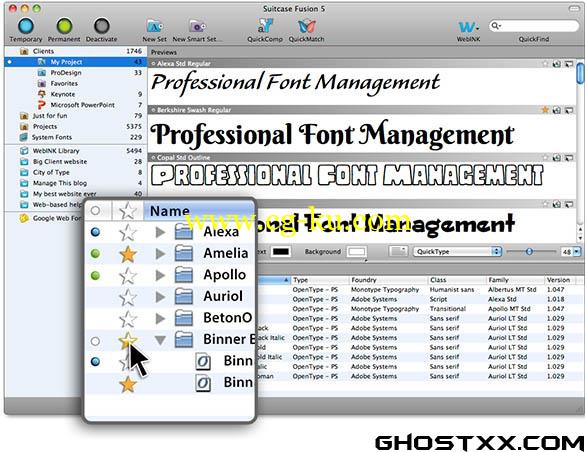Click the Google Web Fonts icon

click(x=24, y=218)
